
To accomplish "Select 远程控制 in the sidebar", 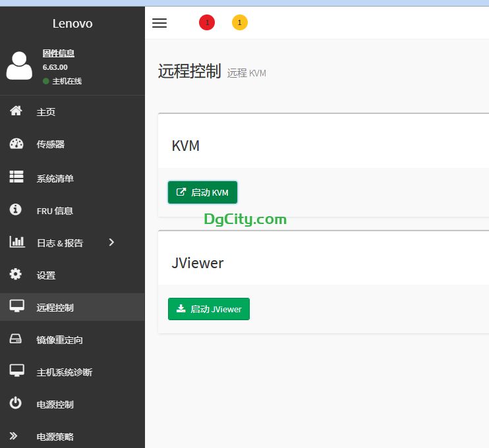I will point(55,308).
